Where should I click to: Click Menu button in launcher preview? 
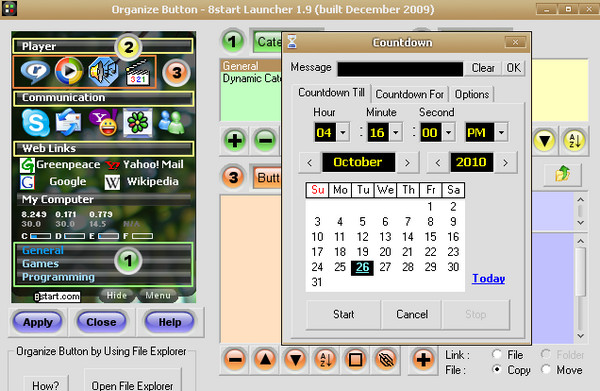click(x=158, y=295)
